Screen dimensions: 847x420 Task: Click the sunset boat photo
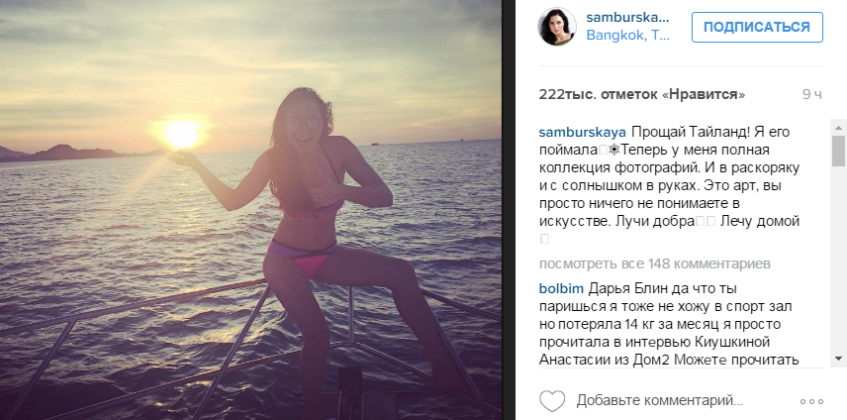tap(251, 210)
